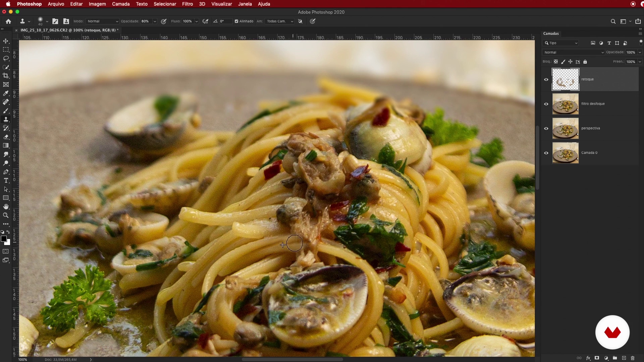
Task: Open the Brush Settings panel icon
Action: 55,21
